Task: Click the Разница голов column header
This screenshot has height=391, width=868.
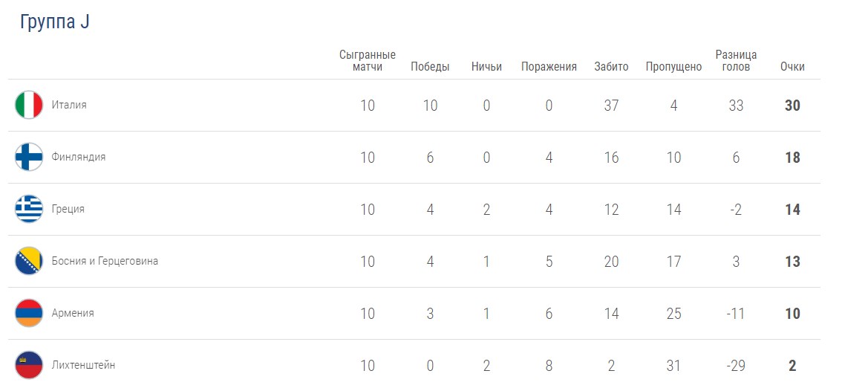Action: pyautogui.click(x=736, y=61)
